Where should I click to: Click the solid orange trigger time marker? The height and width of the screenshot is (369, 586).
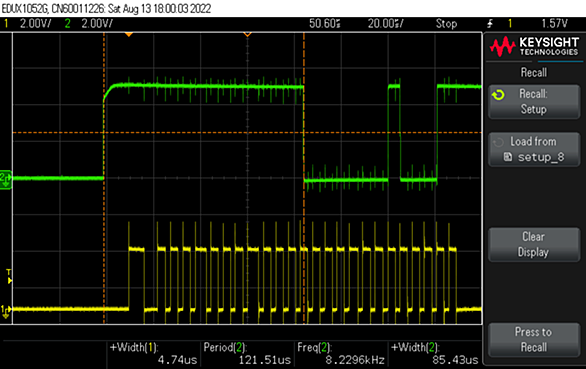(x=129, y=34)
